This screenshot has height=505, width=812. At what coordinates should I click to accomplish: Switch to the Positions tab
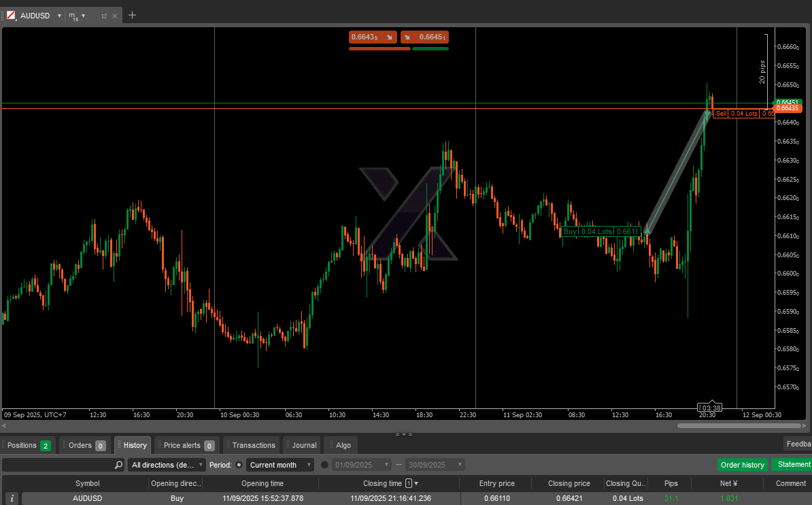pos(28,446)
